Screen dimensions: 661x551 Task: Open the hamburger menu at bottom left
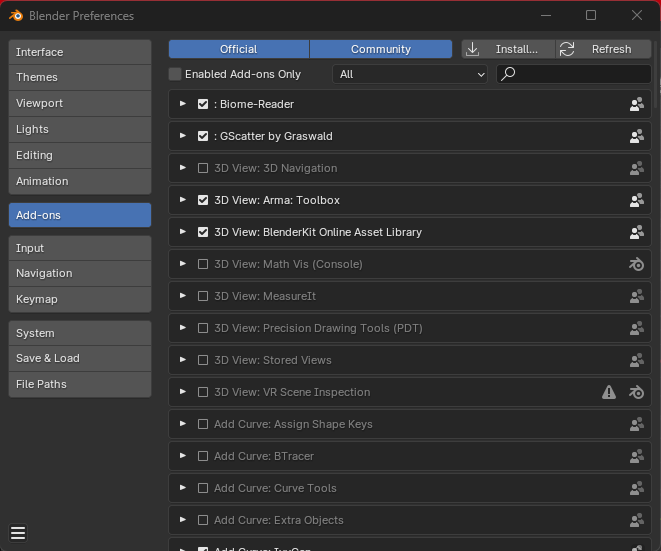tap(18, 532)
